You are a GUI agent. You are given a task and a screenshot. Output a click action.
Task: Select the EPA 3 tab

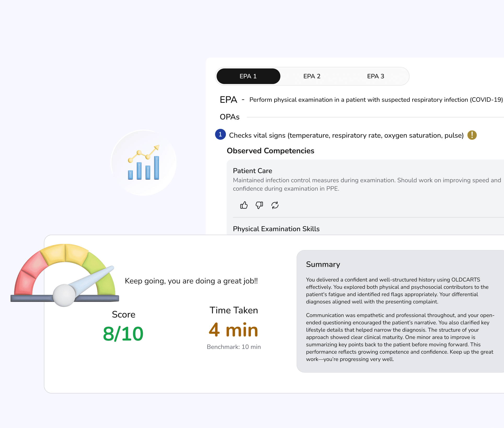[x=375, y=76]
